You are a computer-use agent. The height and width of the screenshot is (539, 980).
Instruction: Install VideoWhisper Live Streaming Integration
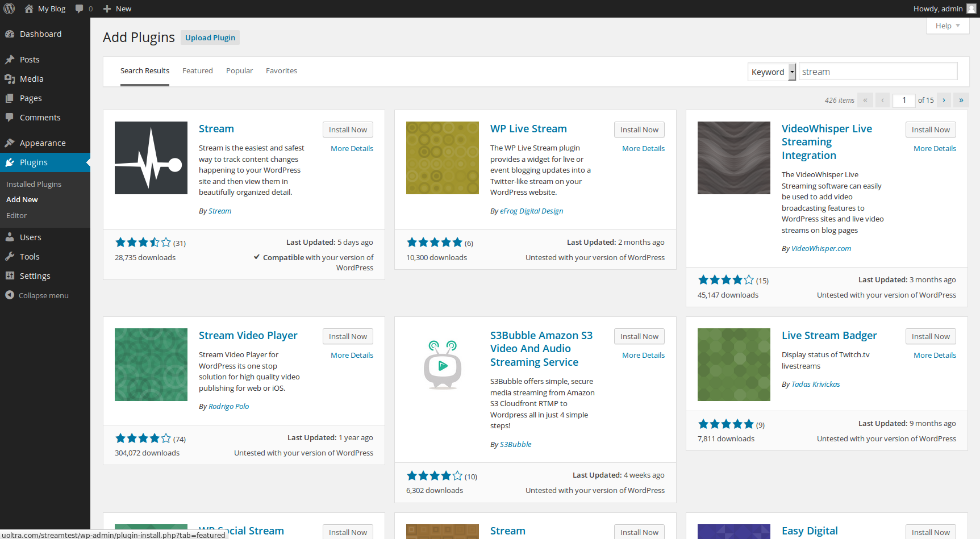[931, 129]
